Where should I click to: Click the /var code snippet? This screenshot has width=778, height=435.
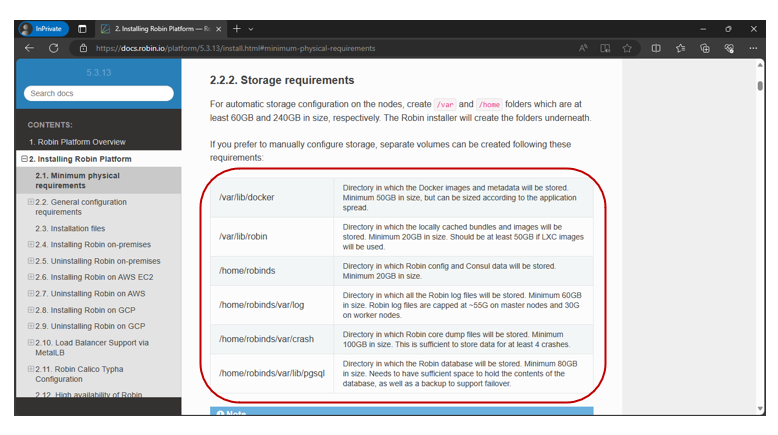(x=445, y=105)
